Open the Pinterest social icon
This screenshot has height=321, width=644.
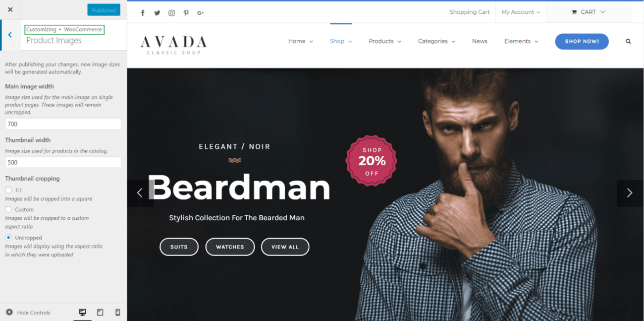pyautogui.click(x=186, y=13)
